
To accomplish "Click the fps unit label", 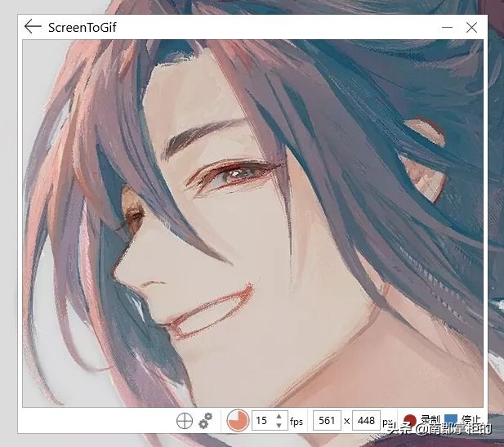I will pyautogui.click(x=296, y=422).
